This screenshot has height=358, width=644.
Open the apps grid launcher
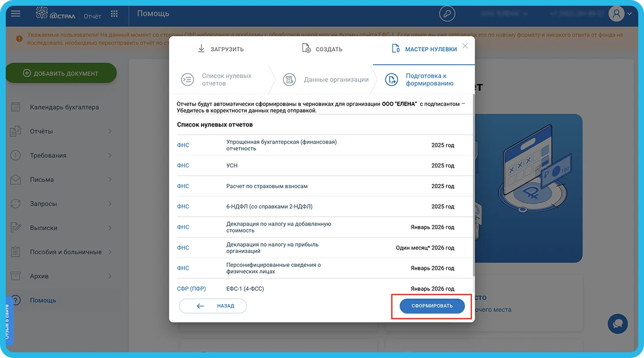point(114,14)
